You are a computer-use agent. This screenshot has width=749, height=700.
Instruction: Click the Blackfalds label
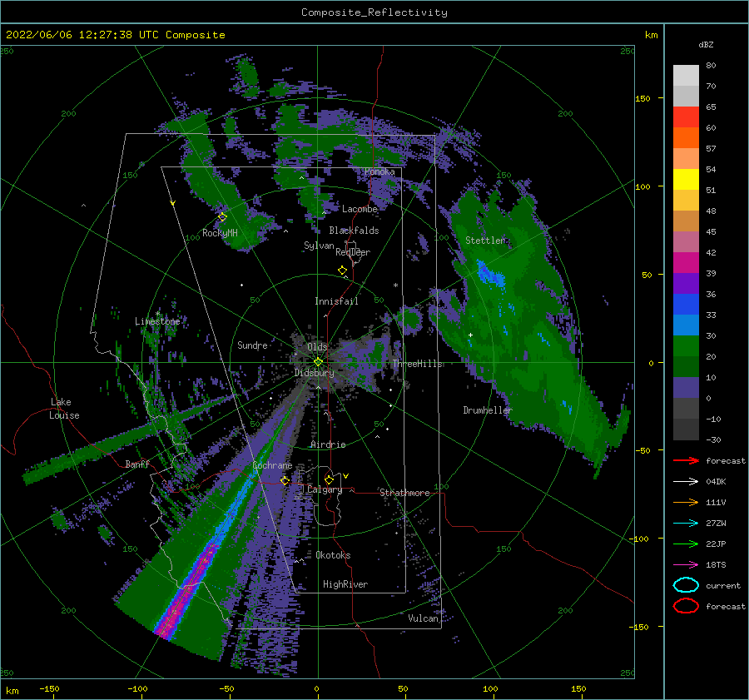pyautogui.click(x=354, y=231)
